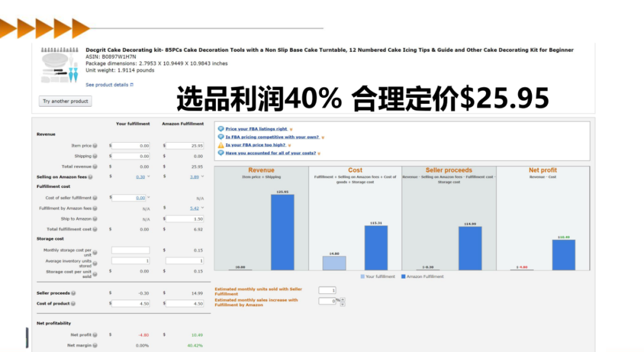This screenshot has height=352, width=644.
Task: Increase monthly sales percent with up arrow
Action: 342,299
